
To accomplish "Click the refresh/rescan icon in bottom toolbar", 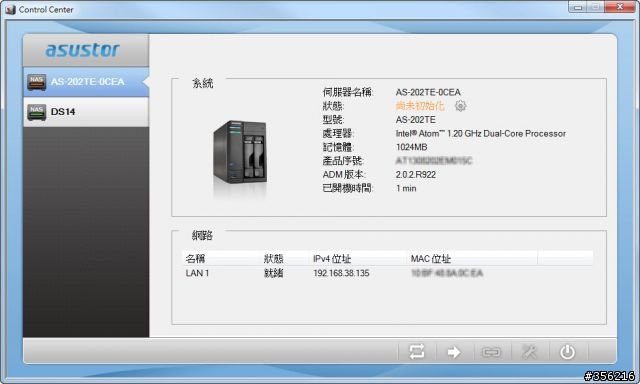I will 417,352.
